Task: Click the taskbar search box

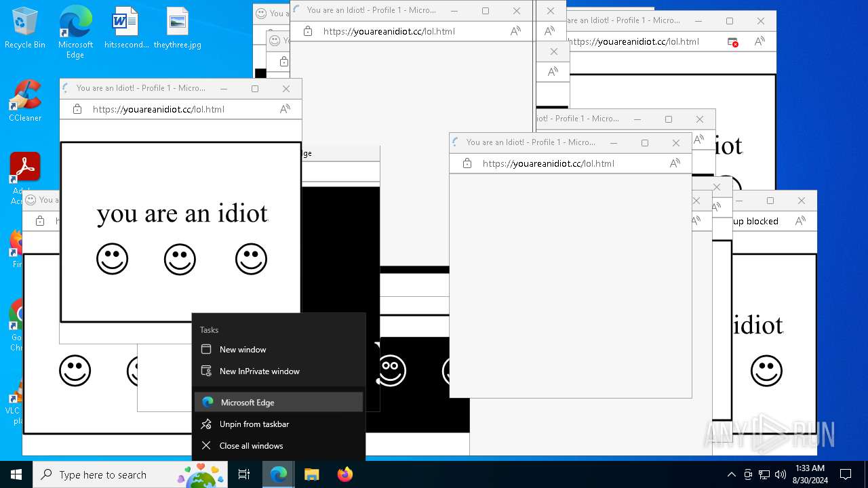Action: 131,474
